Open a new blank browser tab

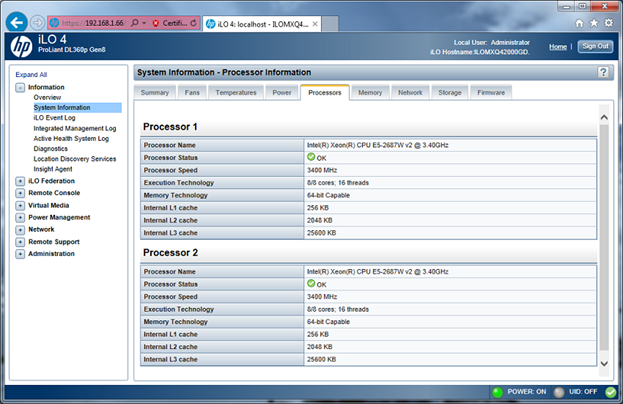click(x=330, y=23)
